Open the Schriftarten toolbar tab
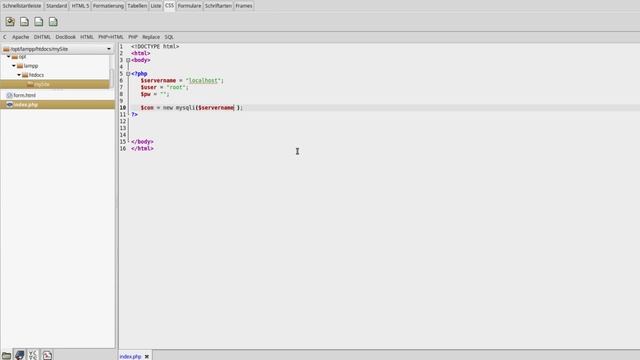The image size is (640, 360). pos(218,6)
